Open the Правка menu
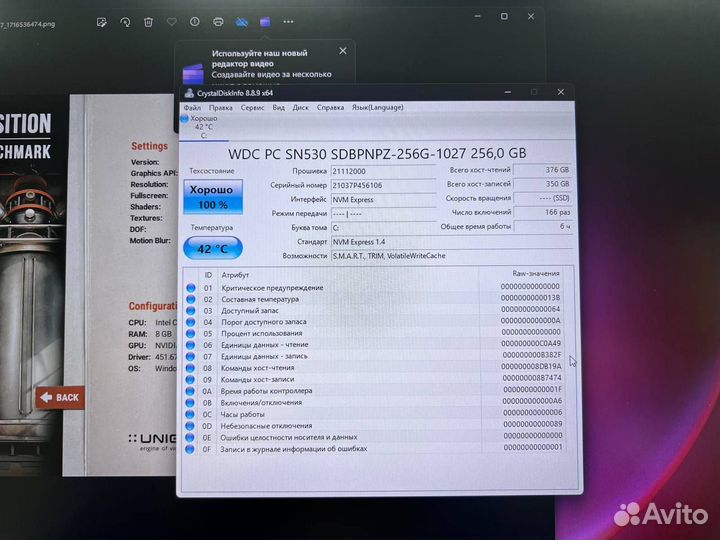 click(220, 107)
